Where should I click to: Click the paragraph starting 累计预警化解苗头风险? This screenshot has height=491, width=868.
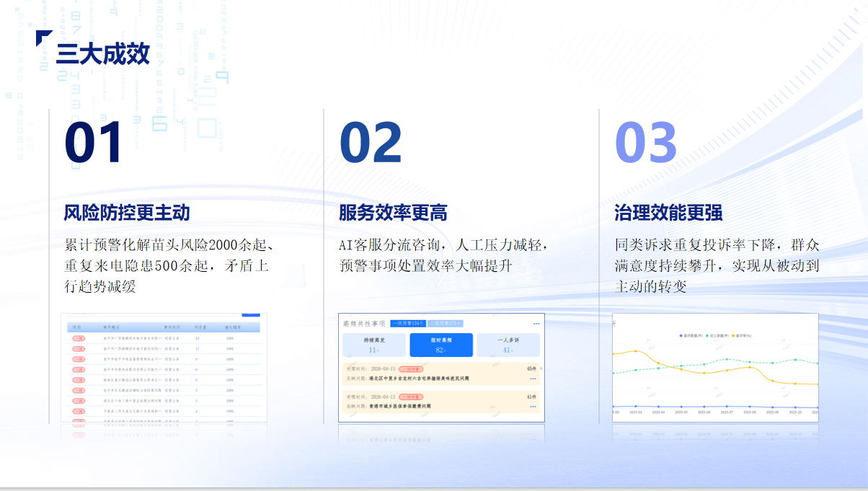168,265
